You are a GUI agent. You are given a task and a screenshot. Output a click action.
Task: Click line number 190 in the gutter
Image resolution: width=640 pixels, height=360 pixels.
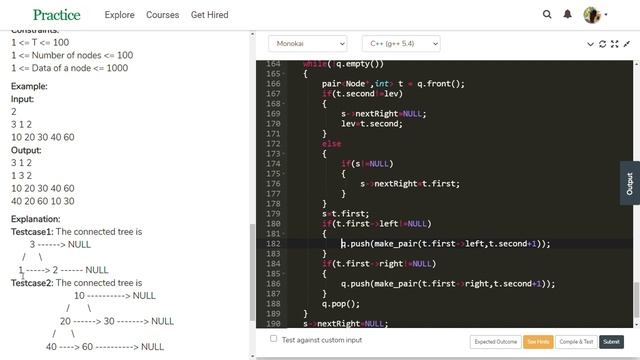(x=273, y=324)
